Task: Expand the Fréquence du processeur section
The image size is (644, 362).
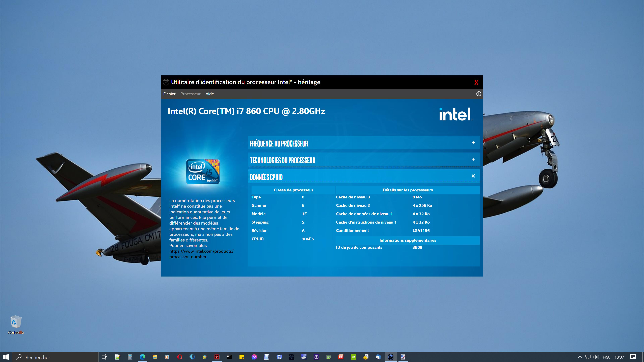Action: click(x=473, y=142)
